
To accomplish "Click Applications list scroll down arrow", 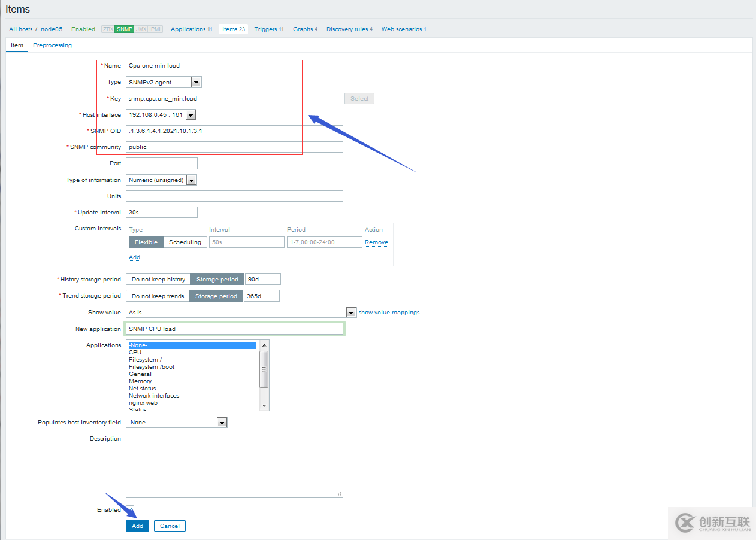I will click(264, 406).
